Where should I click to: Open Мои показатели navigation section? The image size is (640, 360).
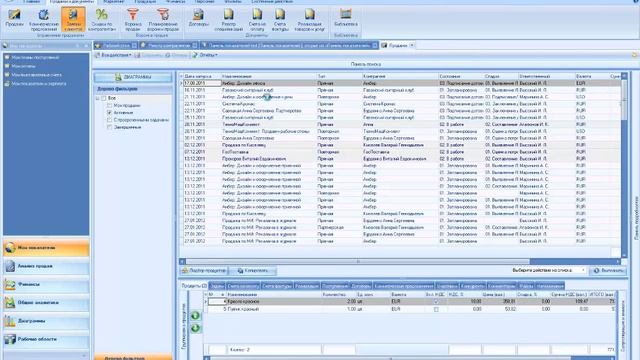(x=46, y=248)
